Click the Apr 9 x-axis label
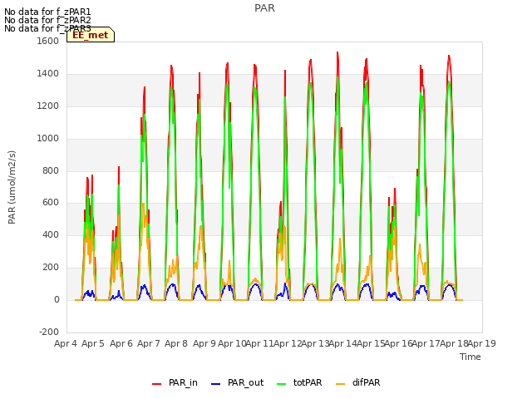 (x=204, y=343)
